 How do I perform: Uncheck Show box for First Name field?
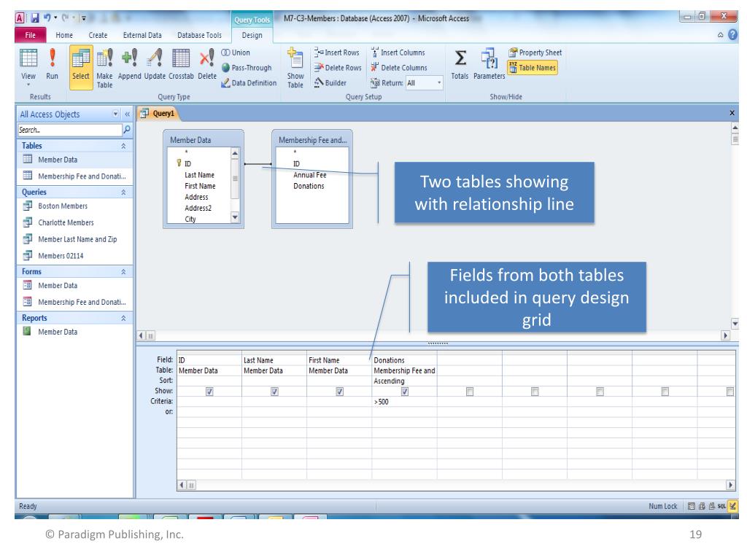tap(340, 392)
